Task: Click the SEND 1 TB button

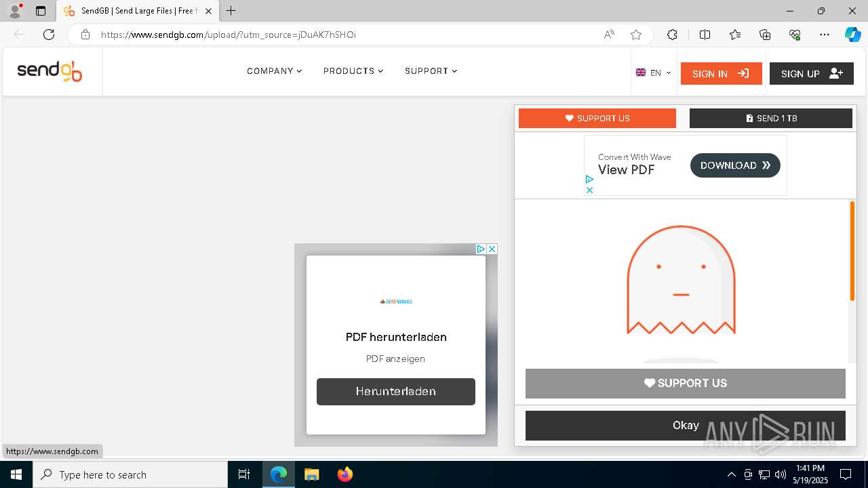Action: click(x=771, y=118)
